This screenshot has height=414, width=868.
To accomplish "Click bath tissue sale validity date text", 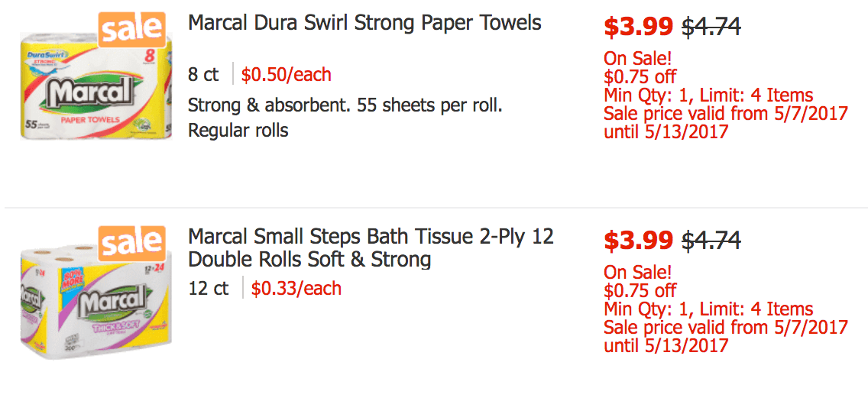I will point(726,337).
